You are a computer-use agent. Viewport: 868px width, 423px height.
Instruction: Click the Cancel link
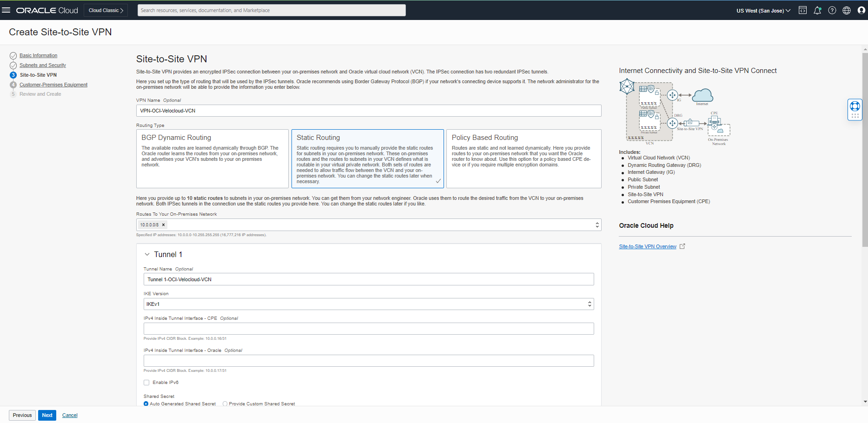pyautogui.click(x=70, y=416)
